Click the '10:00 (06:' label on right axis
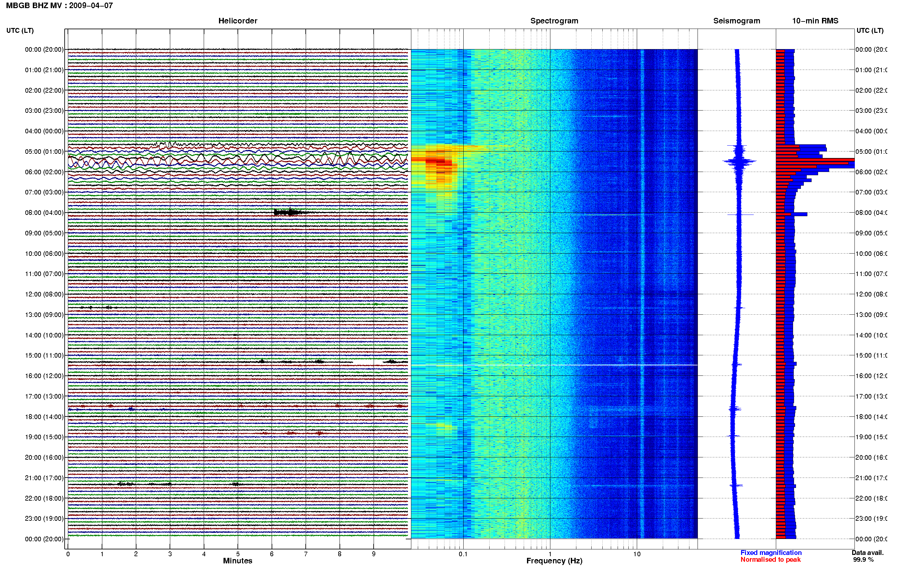Viewport: 924px width, 578px height. [x=871, y=254]
